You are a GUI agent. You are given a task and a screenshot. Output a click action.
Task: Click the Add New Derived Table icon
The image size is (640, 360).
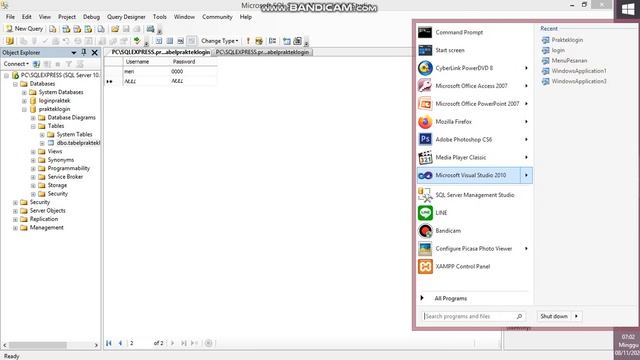point(298,41)
